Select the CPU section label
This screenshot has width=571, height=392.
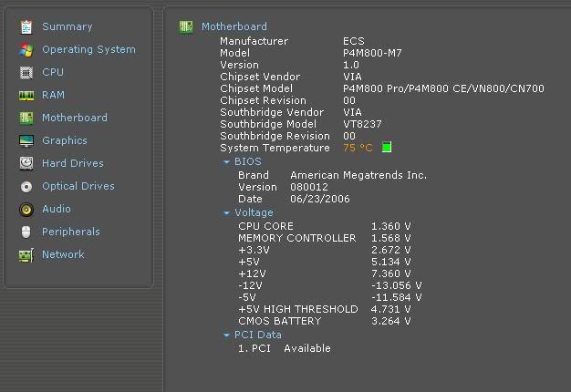pyautogui.click(x=52, y=72)
